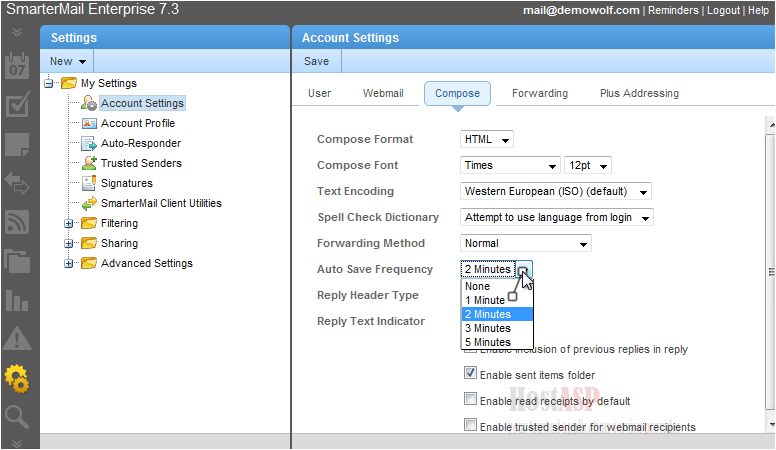776x450 pixels.
Task: Click the SmarterMail Client Utilities arrows icon
Action: point(89,203)
